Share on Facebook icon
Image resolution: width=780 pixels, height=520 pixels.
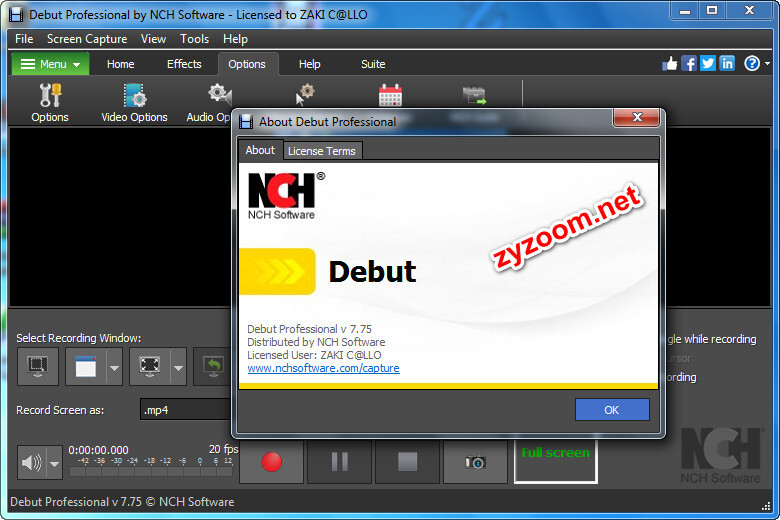tap(689, 64)
